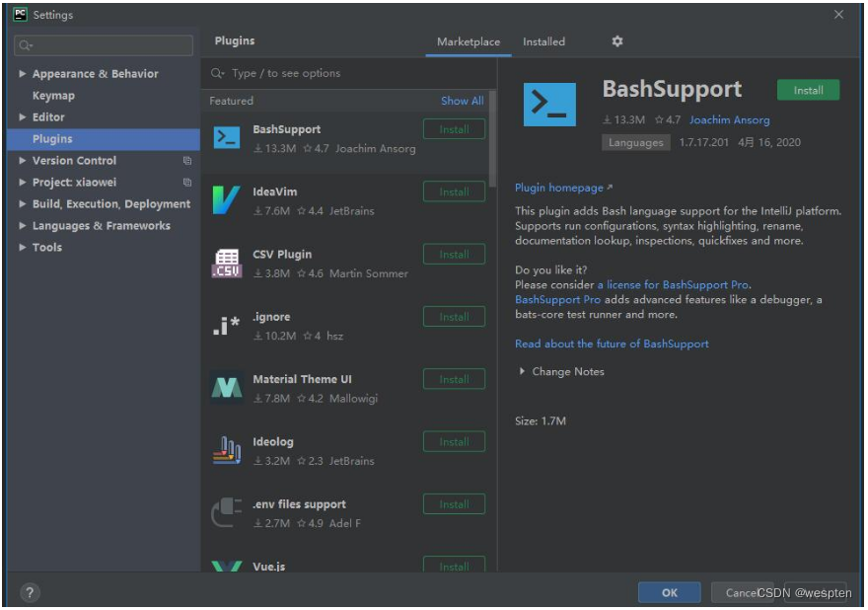Show All featured plugins
868x610 pixels.
click(x=463, y=101)
